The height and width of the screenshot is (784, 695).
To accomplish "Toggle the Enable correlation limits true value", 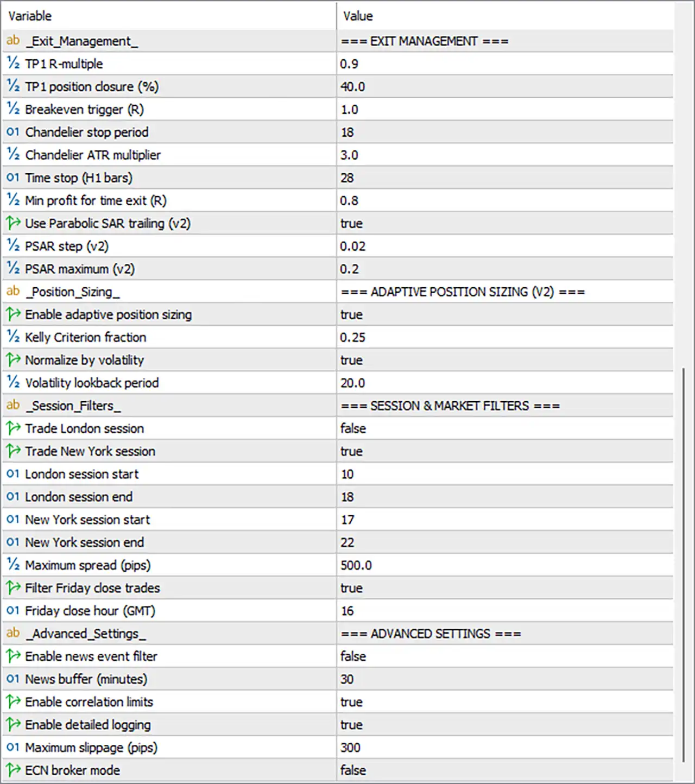I will pos(352,703).
